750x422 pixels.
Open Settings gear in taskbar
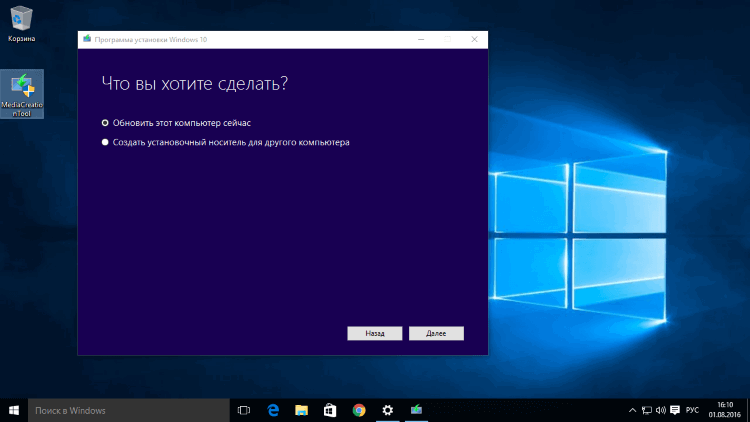click(387, 411)
